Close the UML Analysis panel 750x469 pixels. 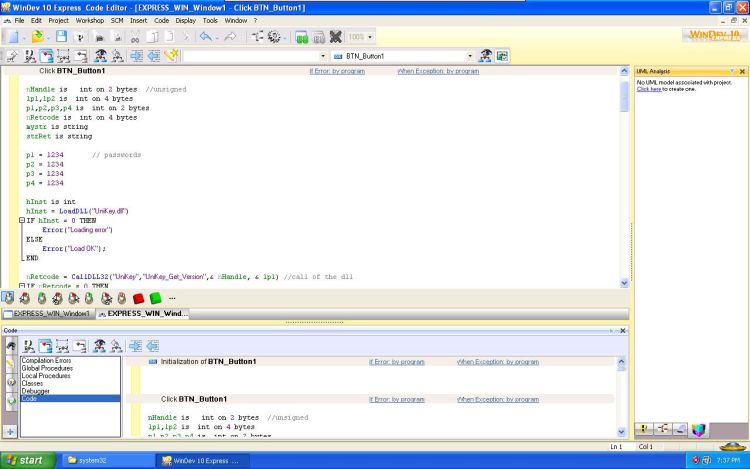742,71
